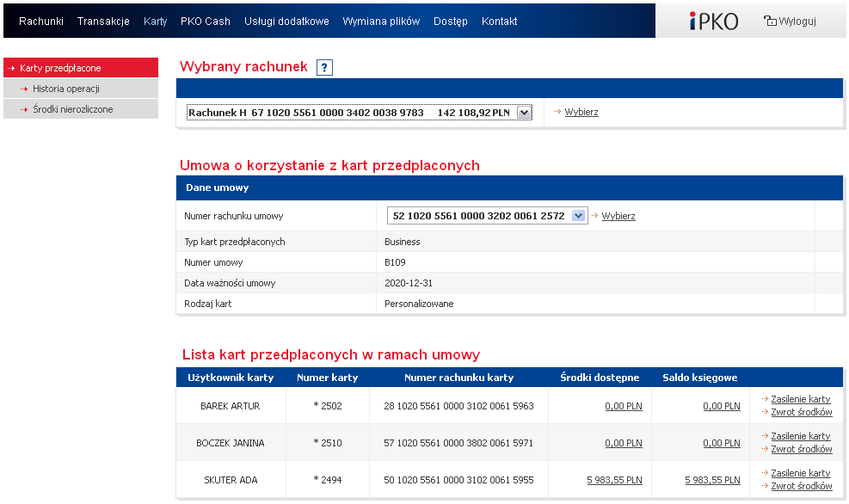Click Zasilenie karty for SKUTER ADA
The image size is (849, 504).
click(x=800, y=472)
